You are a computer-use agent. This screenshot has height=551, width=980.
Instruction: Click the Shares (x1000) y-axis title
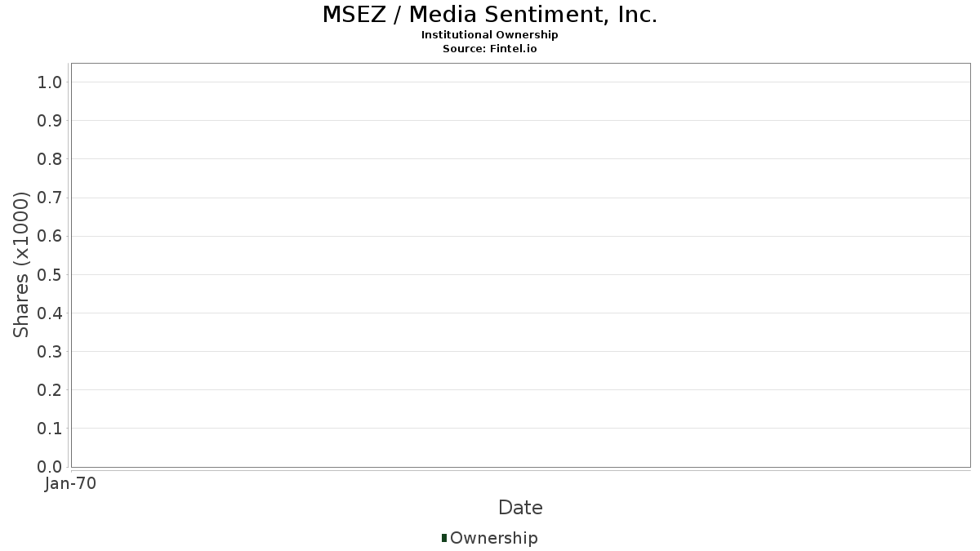click(x=21, y=264)
